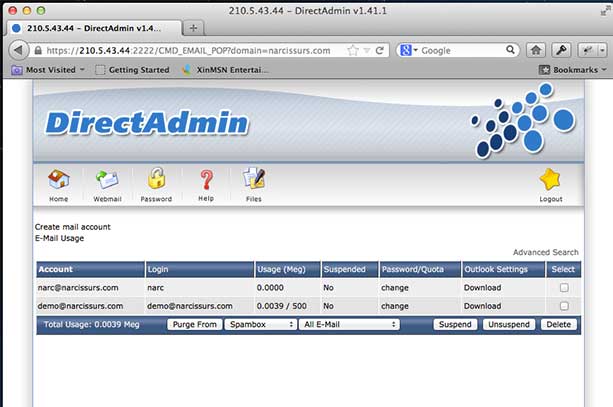Image resolution: width=613 pixels, height=407 pixels.
Task: Go back with browser back arrow
Action: pos(18,50)
